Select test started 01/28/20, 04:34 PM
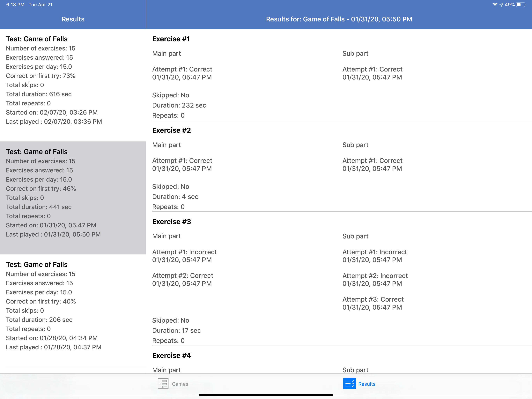The image size is (532, 399). [x=73, y=311]
